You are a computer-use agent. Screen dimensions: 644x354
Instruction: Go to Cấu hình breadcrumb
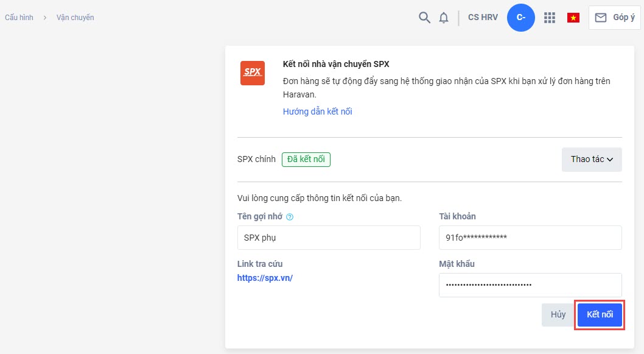pos(19,18)
